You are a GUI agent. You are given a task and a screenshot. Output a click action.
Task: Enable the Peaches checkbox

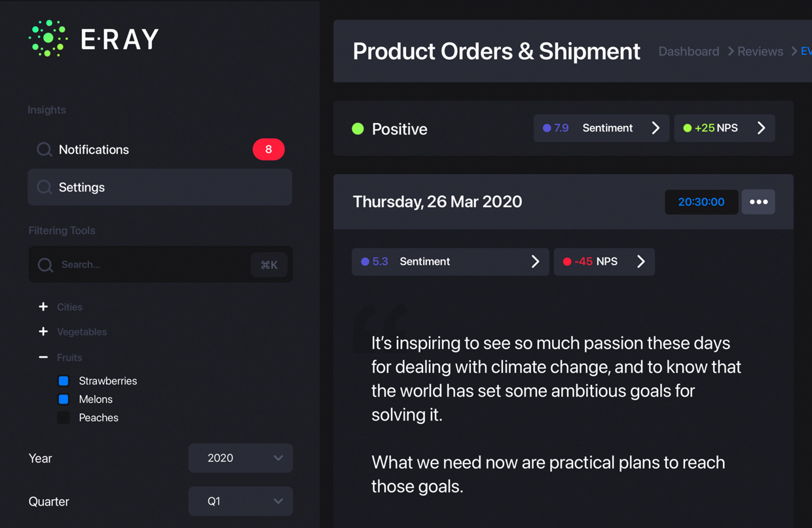(64, 417)
